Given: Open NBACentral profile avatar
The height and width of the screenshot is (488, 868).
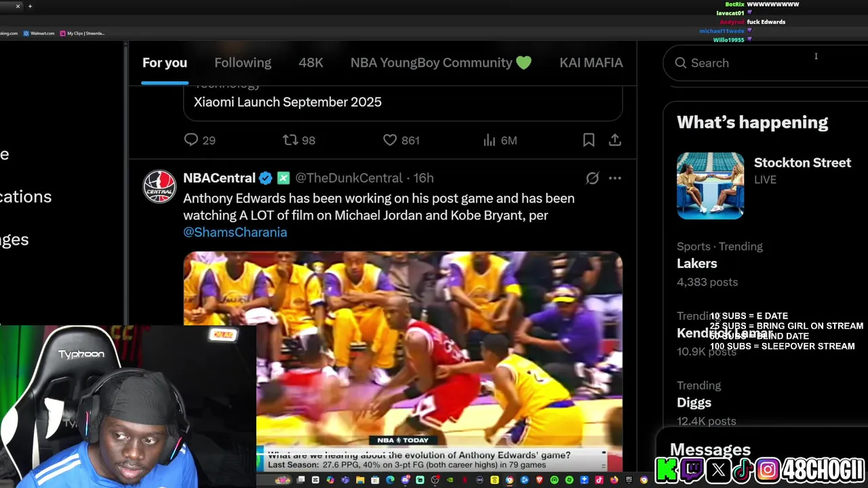Looking at the screenshot, I should point(159,186).
